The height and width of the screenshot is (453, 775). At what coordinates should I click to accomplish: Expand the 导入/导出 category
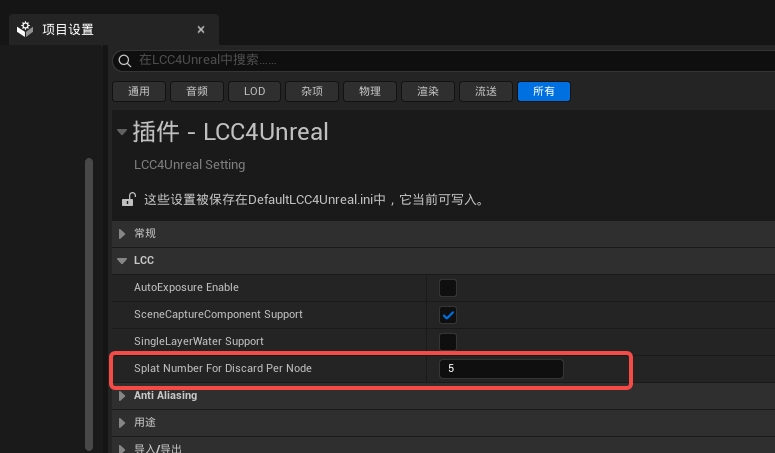[x=122, y=449]
